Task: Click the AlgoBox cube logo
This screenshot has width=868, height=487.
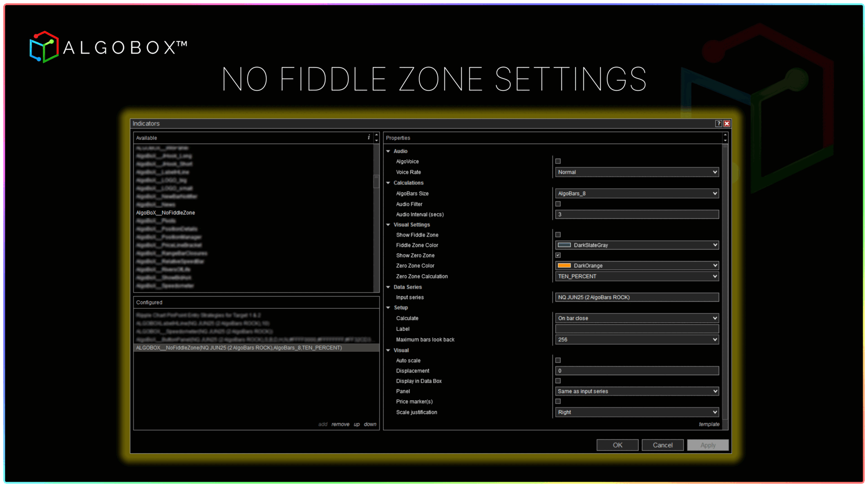Action: [x=44, y=47]
